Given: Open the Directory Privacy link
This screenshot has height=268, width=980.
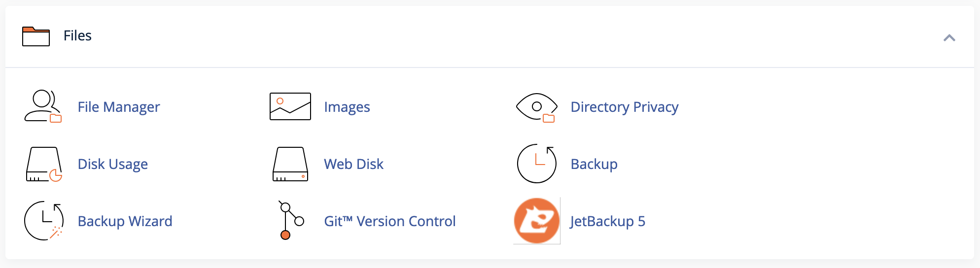Looking at the screenshot, I should point(625,107).
